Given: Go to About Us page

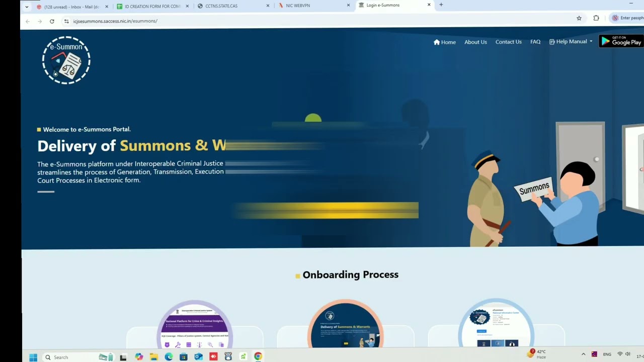Looking at the screenshot, I should point(475,42).
